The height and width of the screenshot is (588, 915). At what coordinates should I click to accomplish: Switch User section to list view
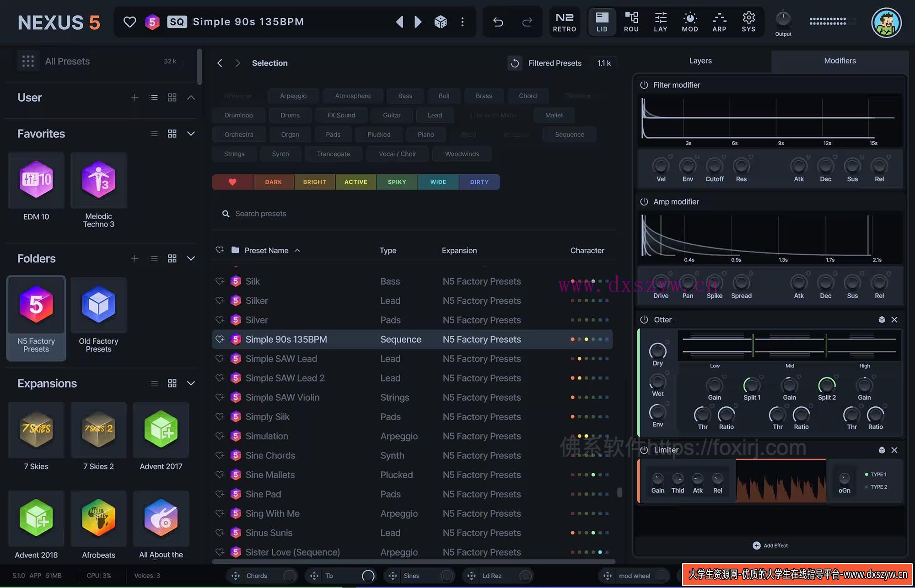click(154, 97)
